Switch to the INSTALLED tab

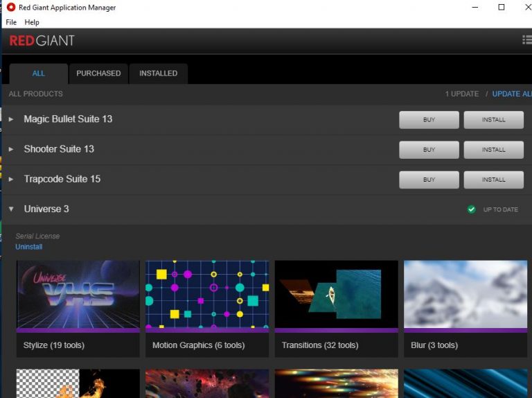coord(158,73)
